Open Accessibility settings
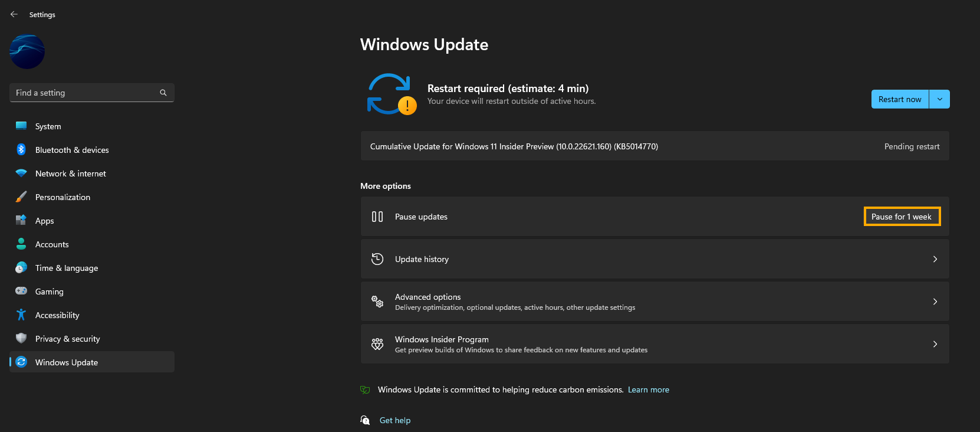The image size is (980, 432). [92, 315]
